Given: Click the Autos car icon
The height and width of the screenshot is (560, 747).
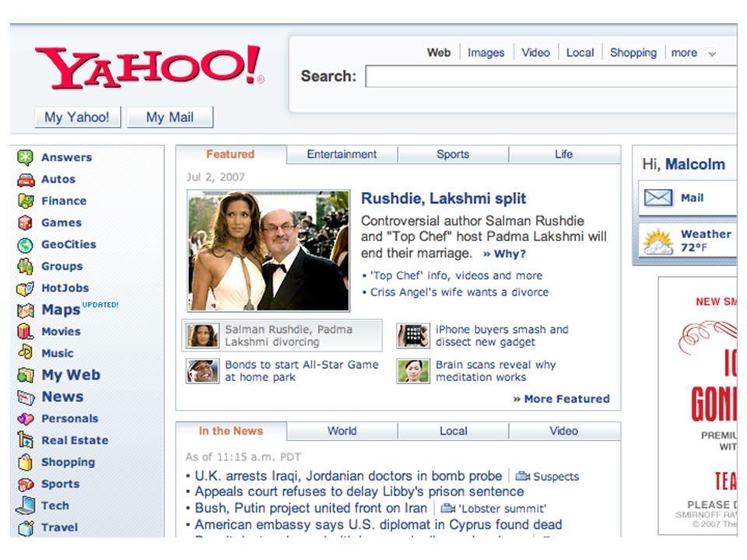Looking at the screenshot, I should [x=26, y=180].
